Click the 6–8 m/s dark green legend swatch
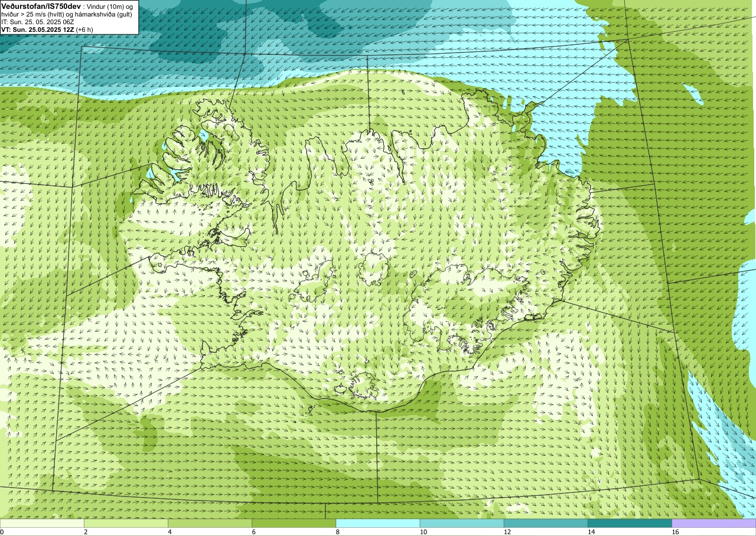Viewport: 756px width, 536px height. click(x=294, y=523)
